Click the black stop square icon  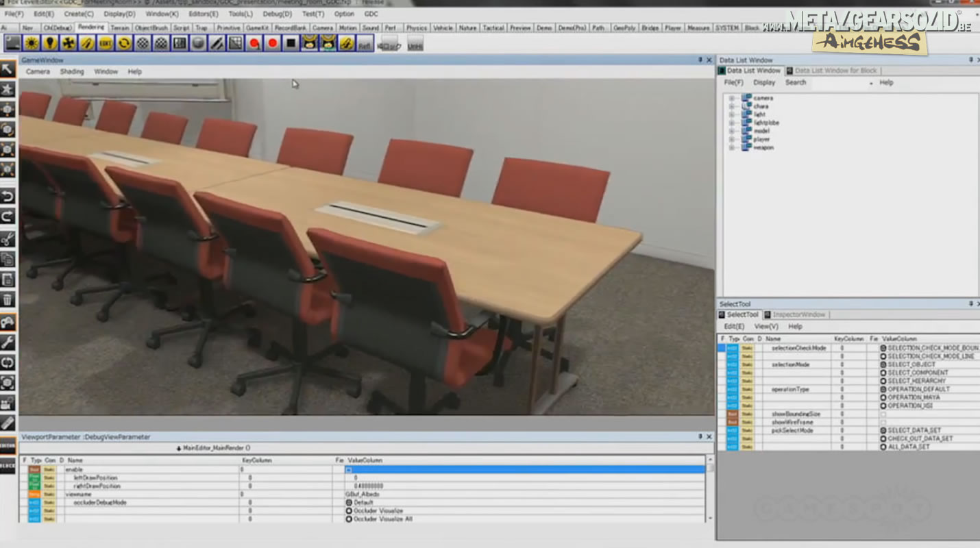pyautogui.click(x=291, y=43)
